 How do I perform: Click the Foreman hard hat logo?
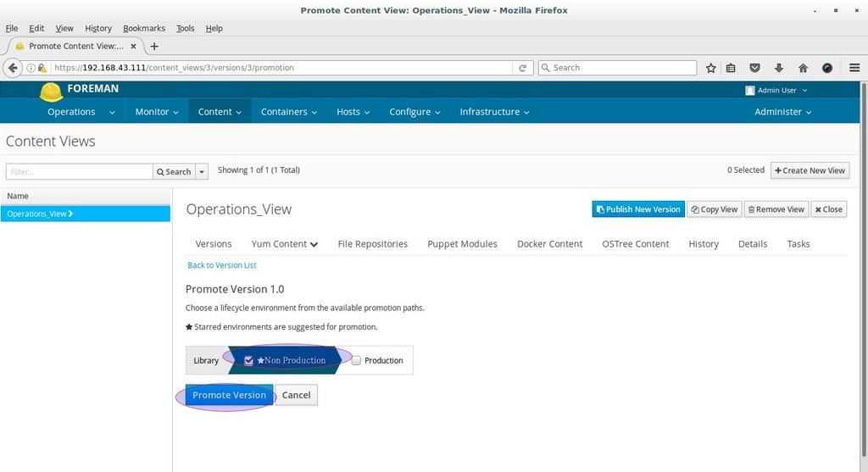[51, 92]
